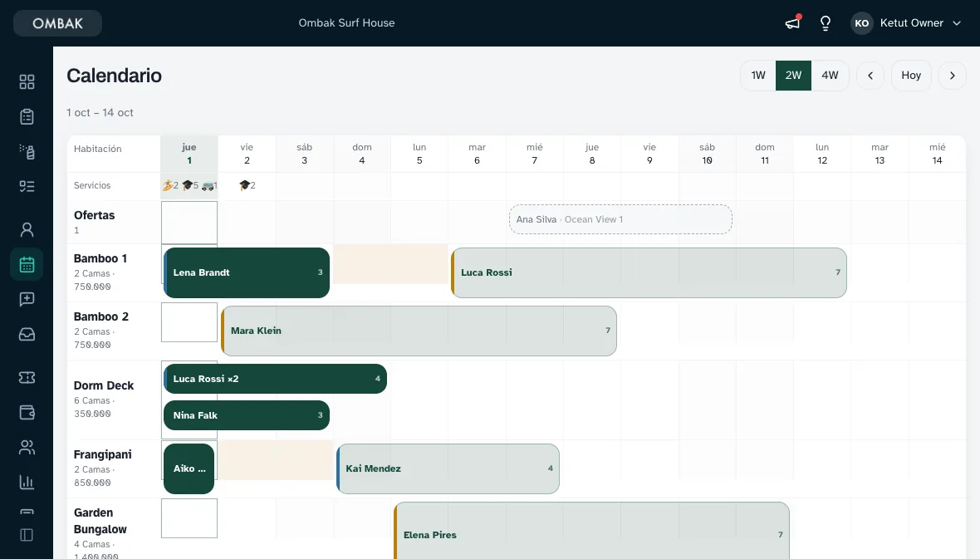The image size is (980, 559).
Task: Open Elena Pires booking in Garden Bungalow
Action: [591, 532]
